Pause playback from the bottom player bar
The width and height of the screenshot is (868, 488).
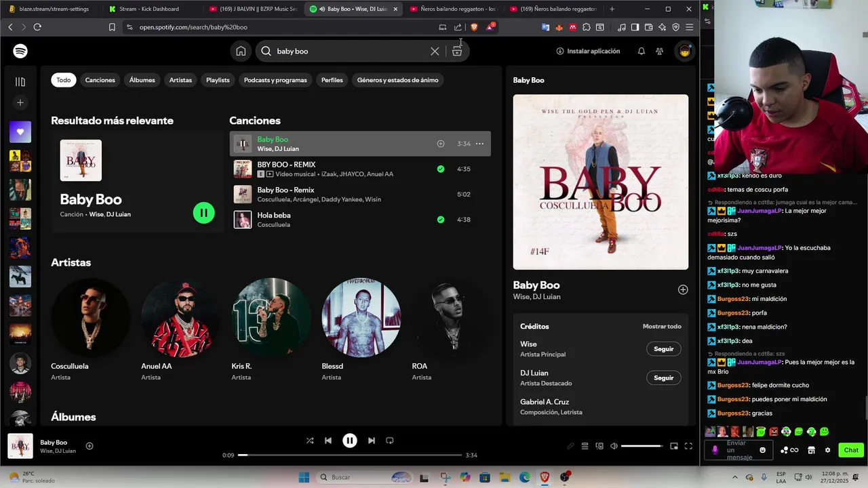pos(350,441)
